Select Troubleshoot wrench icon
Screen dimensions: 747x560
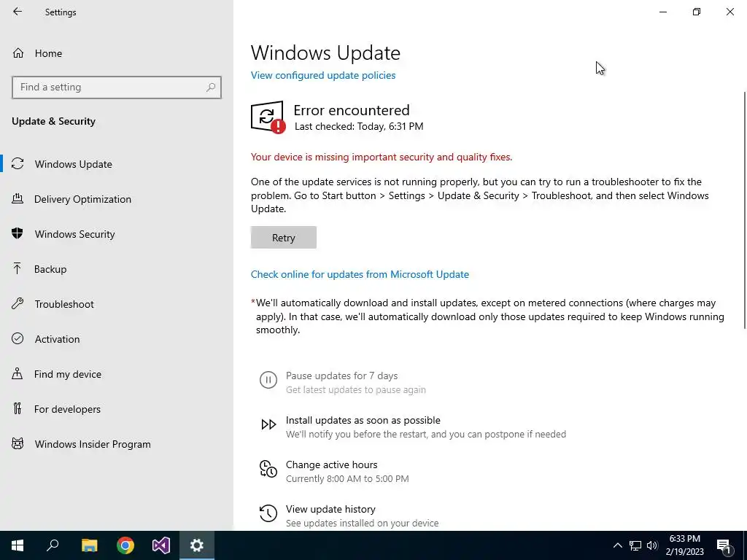coord(18,303)
